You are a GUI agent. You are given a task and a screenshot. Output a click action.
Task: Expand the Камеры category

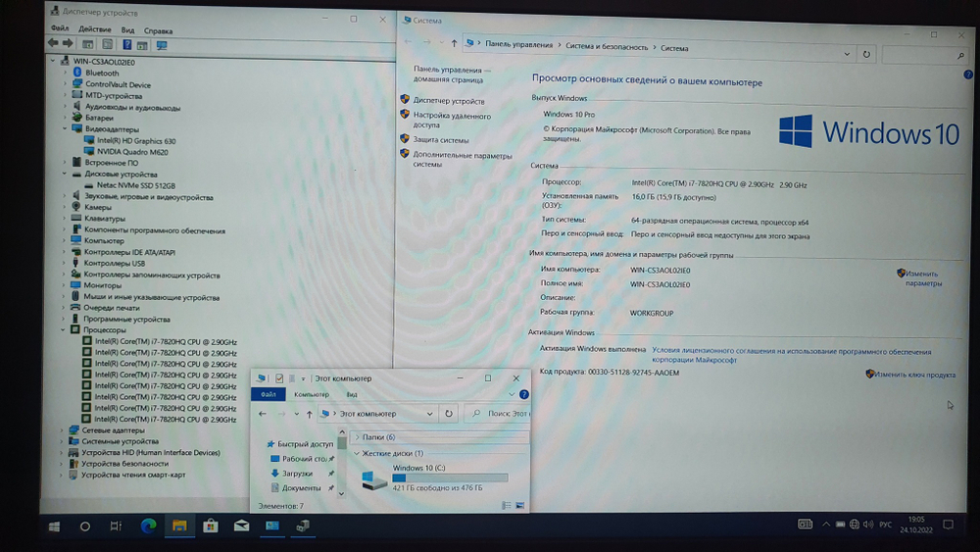64,207
